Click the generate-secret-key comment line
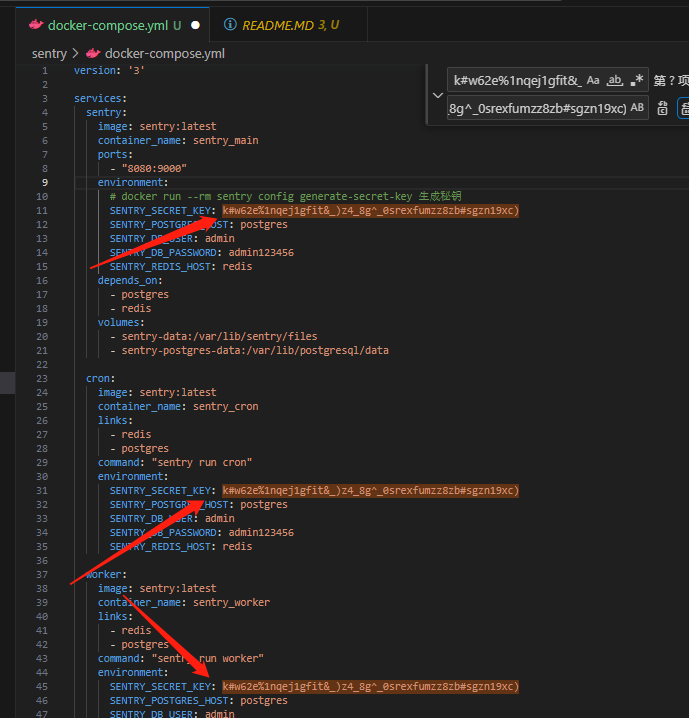The image size is (689, 718). coord(285,196)
